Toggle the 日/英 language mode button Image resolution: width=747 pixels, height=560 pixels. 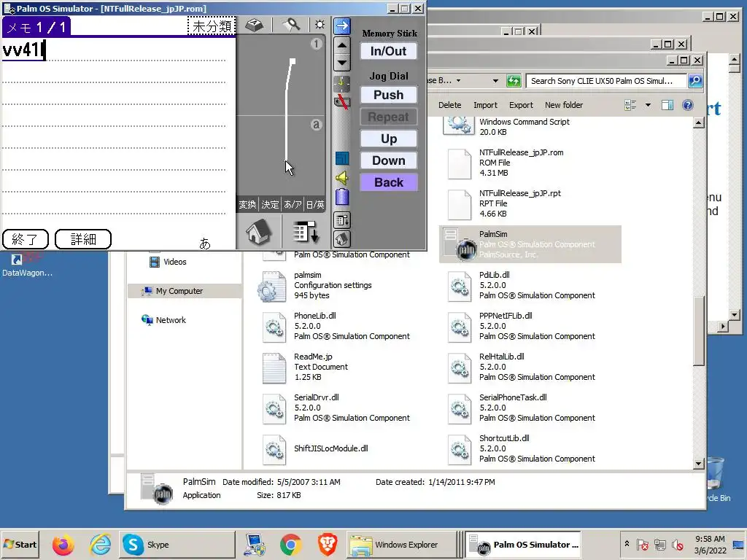315,204
